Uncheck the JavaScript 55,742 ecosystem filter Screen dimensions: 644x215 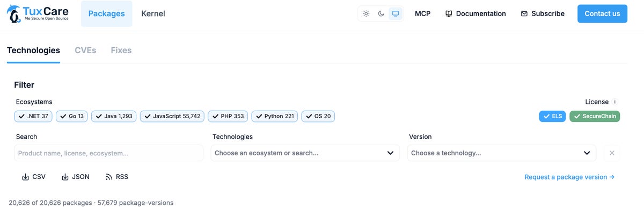(x=172, y=116)
